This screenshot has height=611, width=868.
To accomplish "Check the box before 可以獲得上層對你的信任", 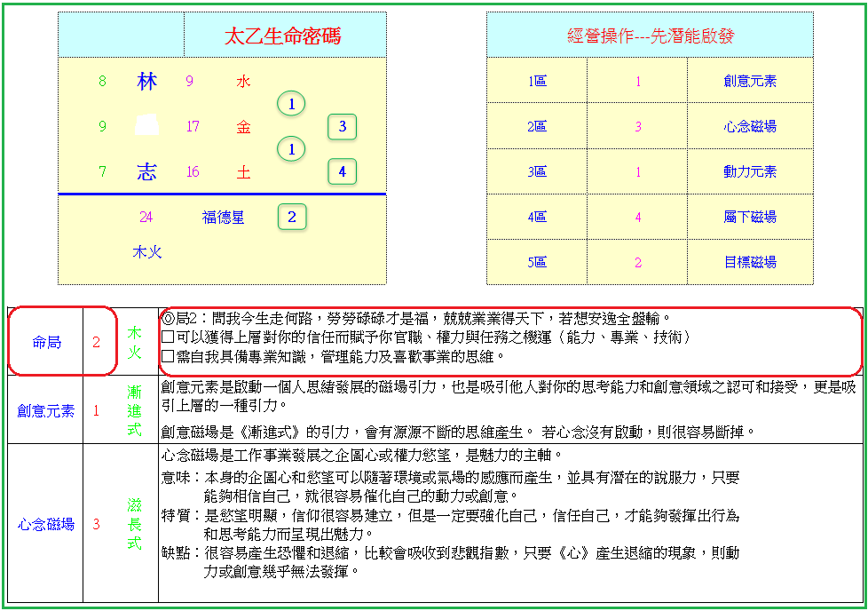I will click(168, 337).
